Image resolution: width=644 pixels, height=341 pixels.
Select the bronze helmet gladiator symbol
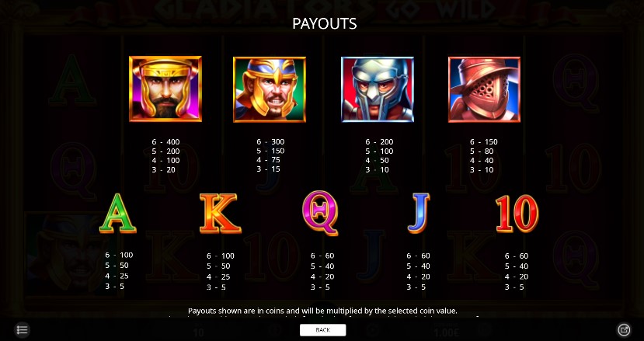(x=484, y=89)
